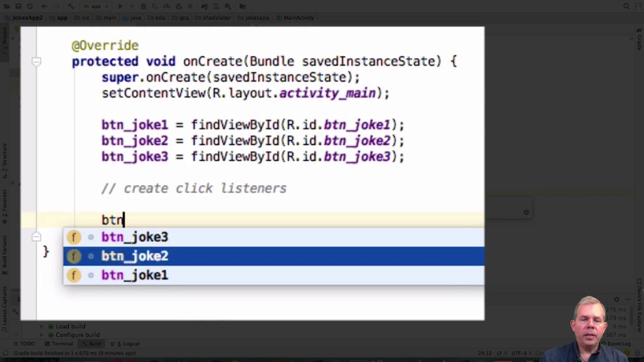Click the Open folder icon in toolbar
The height and width of the screenshot is (362, 644).
[7, 7]
